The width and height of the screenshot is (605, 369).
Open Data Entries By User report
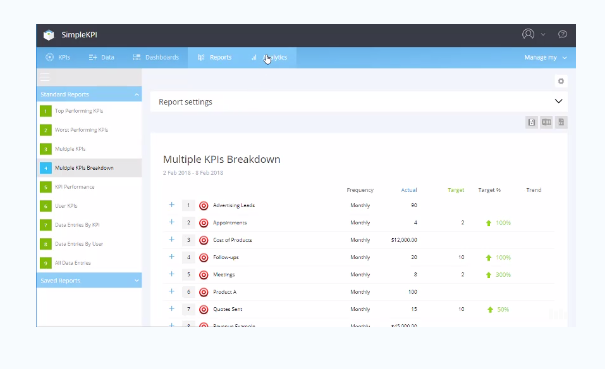pyautogui.click(x=79, y=244)
